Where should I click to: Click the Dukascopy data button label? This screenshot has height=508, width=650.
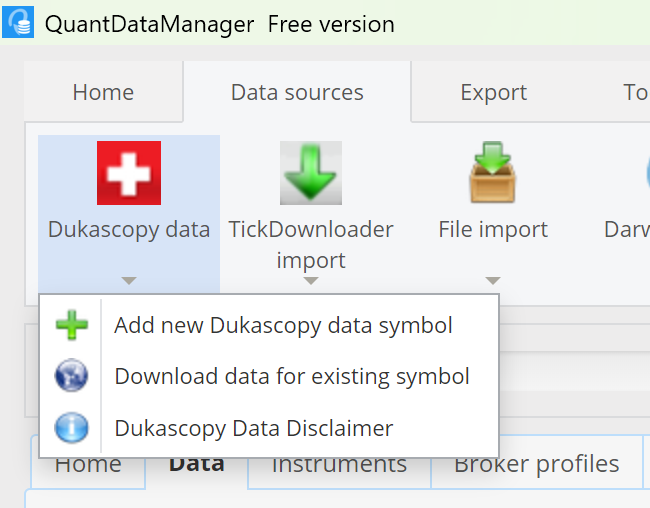[x=128, y=230]
